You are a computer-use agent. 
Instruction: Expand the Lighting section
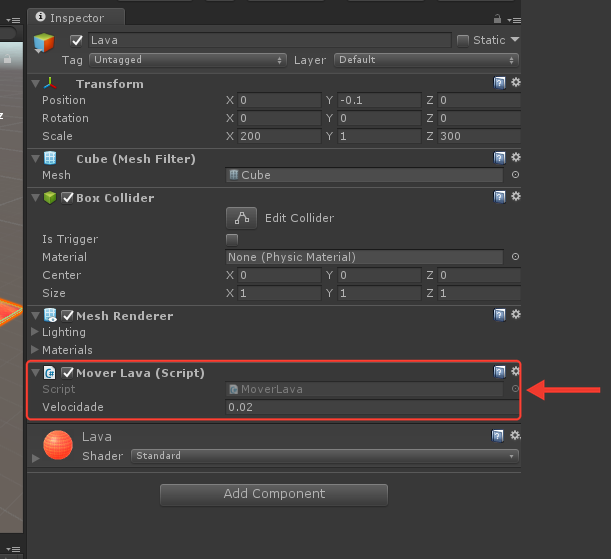tap(35, 332)
